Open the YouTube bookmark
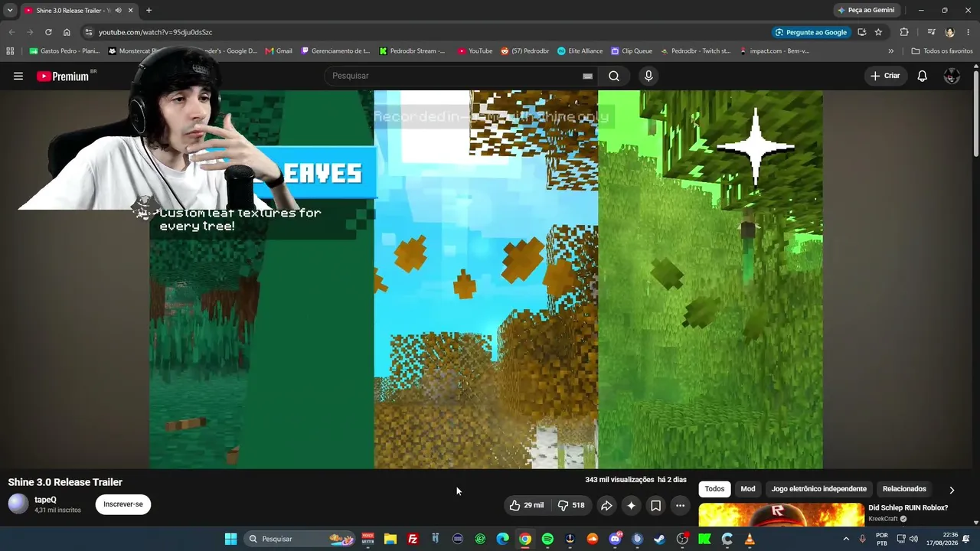The width and height of the screenshot is (980, 551). (475, 51)
